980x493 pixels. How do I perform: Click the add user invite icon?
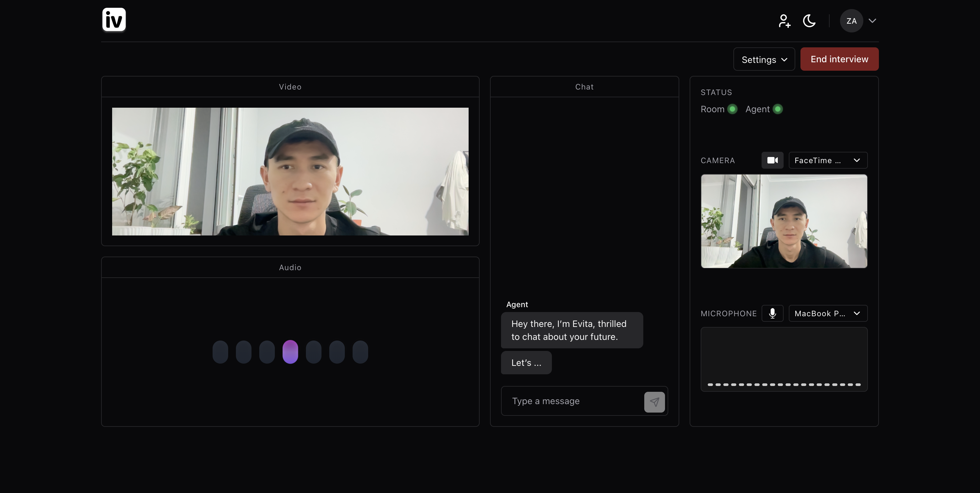784,21
